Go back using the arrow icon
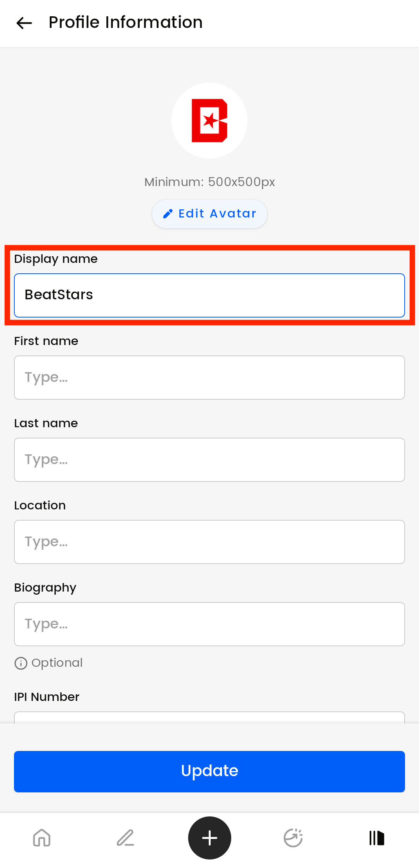The height and width of the screenshot is (868, 419). [24, 23]
